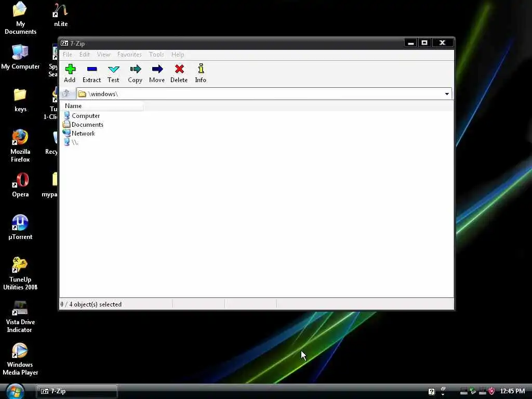Click the Info toolbar icon
532x399 pixels.
(x=201, y=69)
